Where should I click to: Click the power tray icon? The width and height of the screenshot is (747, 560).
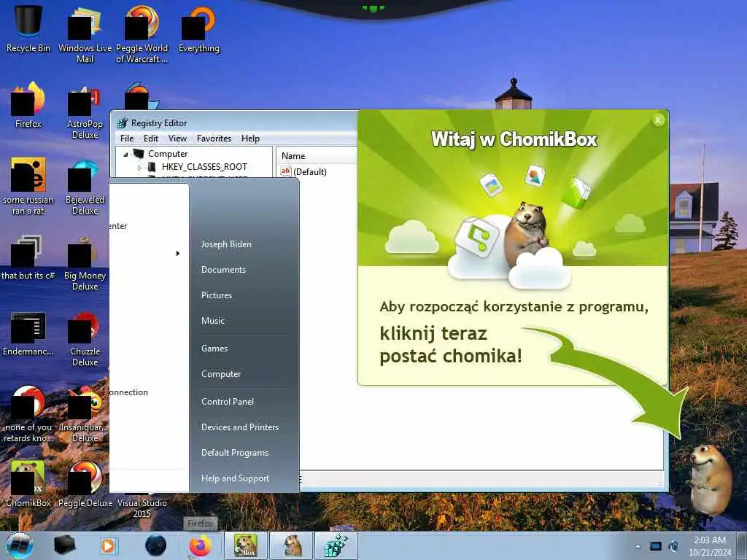(x=673, y=546)
